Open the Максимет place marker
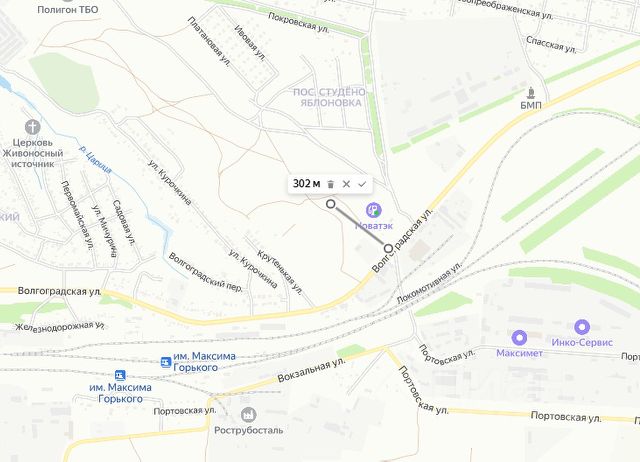The height and width of the screenshot is (462, 640). tap(519, 338)
